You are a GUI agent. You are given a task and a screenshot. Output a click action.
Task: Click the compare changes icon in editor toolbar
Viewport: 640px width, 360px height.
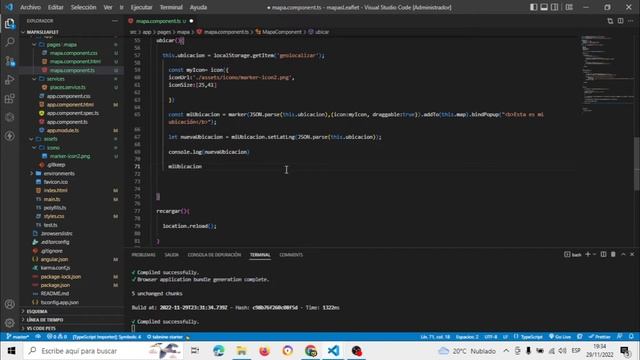(610, 21)
